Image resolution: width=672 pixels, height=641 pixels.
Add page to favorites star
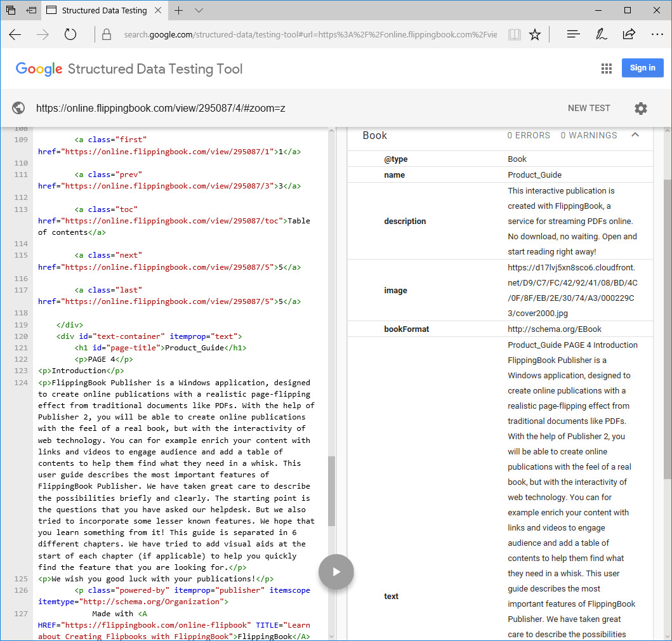coord(535,34)
